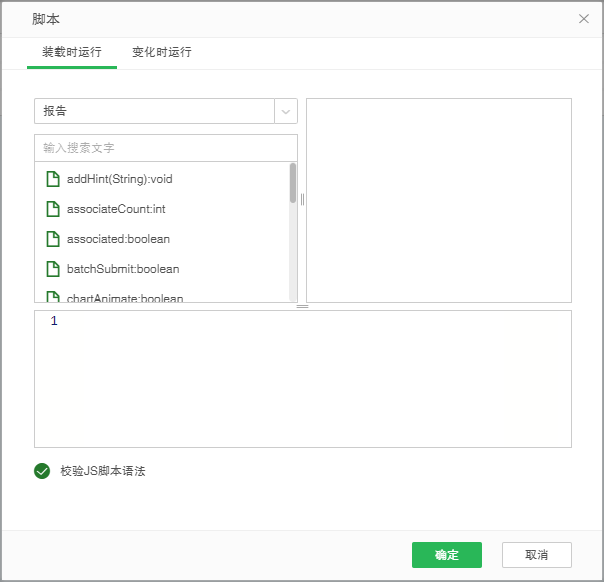Click the chartAnimate:boolean file icon
This screenshot has height=582, width=604.
pyautogui.click(x=53, y=297)
